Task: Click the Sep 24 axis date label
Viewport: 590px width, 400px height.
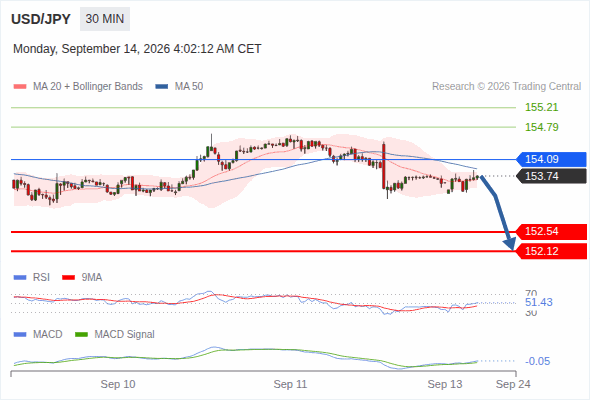Action: 513,384
